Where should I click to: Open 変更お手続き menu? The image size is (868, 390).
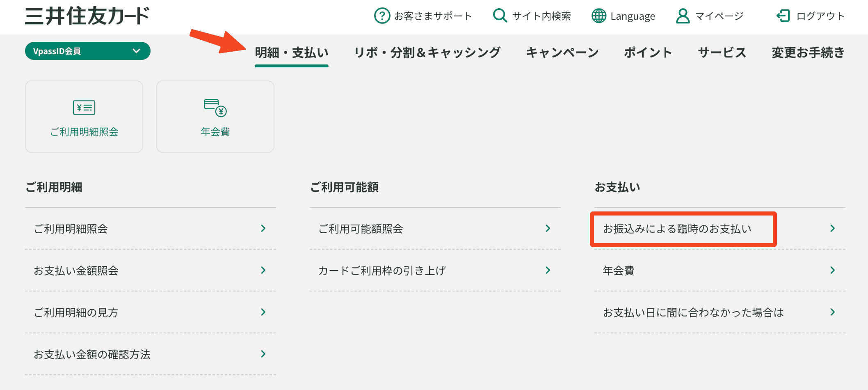click(x=808, y=53)
